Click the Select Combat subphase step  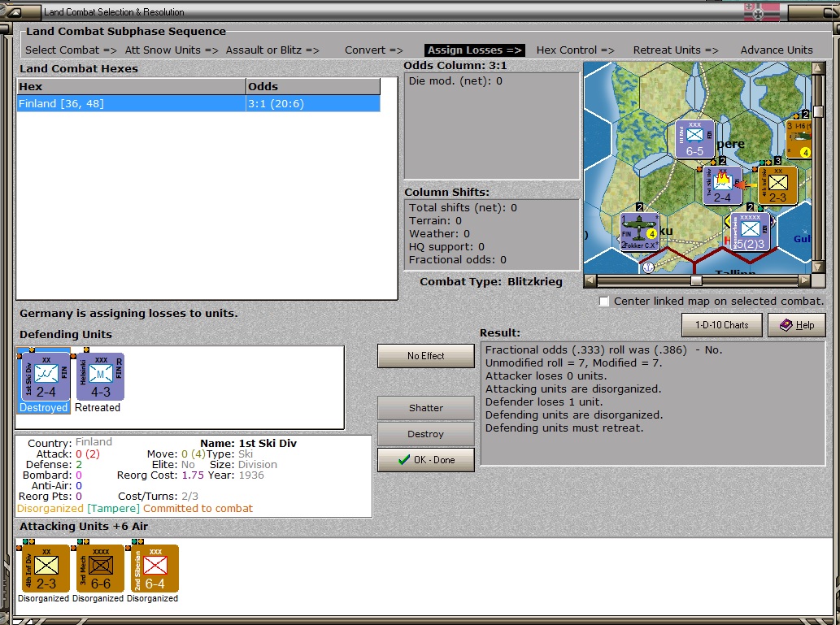(x=71, y=50)
